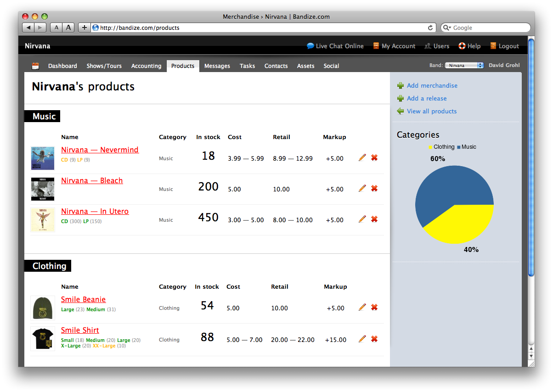The width and height of the screenshot is (553, 392).
Task: Open the Band selector dropdown showing Nirvana
Action: click(464, 66)
